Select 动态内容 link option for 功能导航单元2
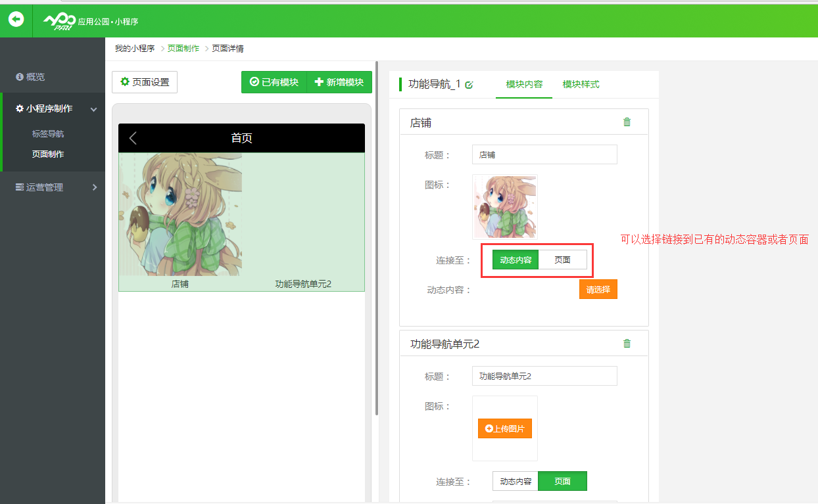The height and width of the screenshot is (504, 818). [516, 482]
